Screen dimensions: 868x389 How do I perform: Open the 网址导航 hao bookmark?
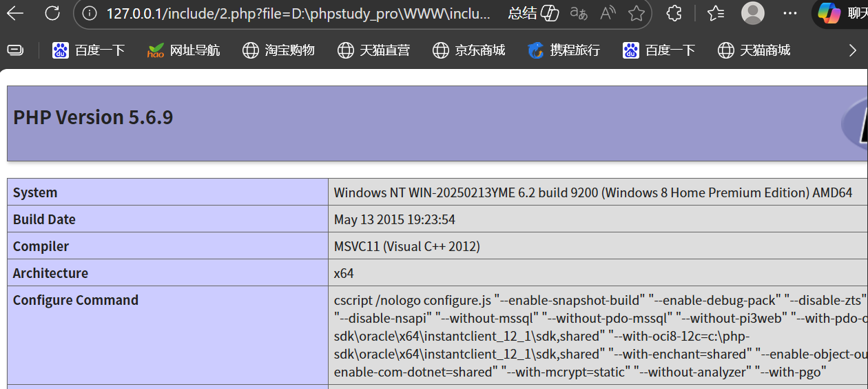[x=183, y=50]
